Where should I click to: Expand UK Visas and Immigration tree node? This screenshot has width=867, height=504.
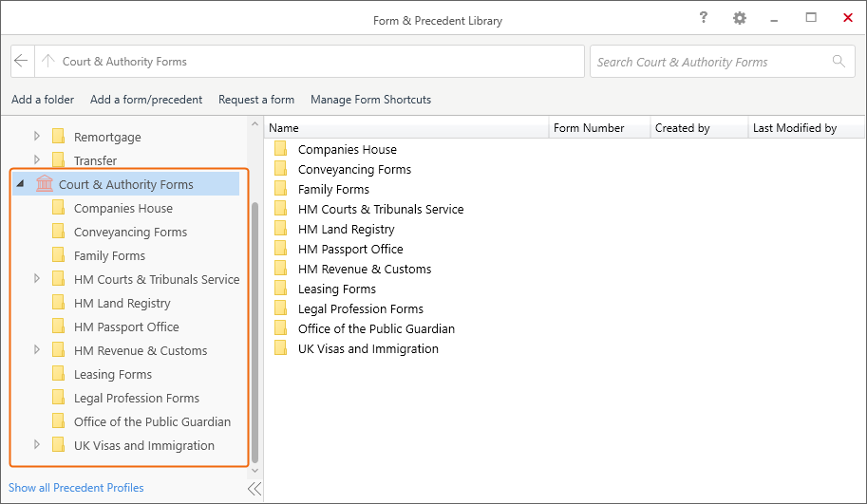pyautogui.click(x=36, y=445)
